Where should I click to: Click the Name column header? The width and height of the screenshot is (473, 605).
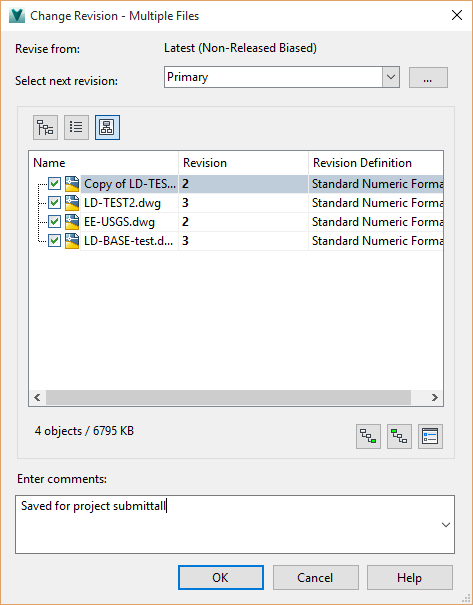[x=103, y=163]
